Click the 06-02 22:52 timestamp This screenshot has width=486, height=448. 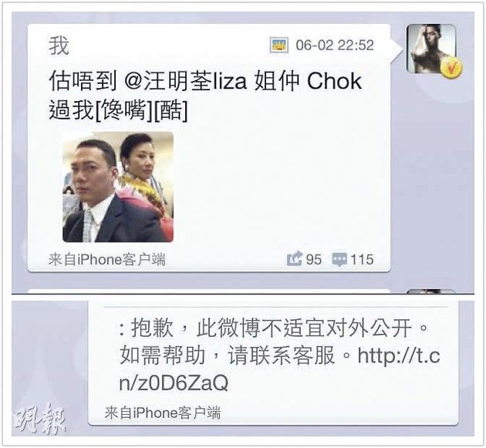click(x=335, y=45)
